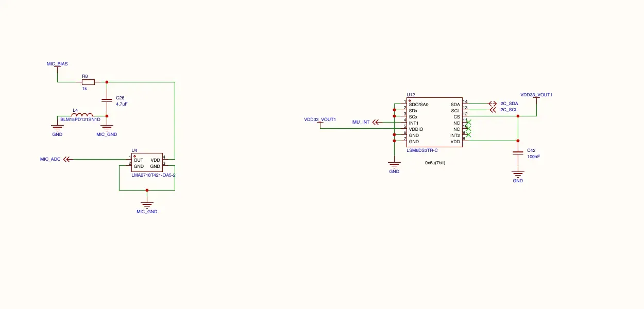The width and height of the screenshot is (644, 309).
Task: Select the MIC_ADC port arrow symbol
Action: tap(66, 160)
